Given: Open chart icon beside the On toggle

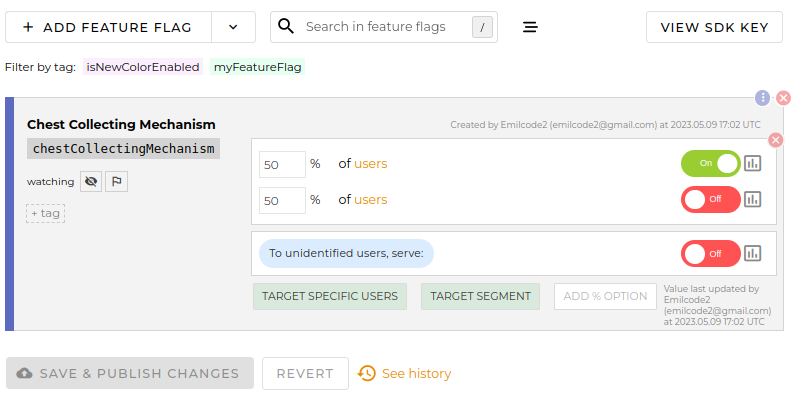Looking at the screenshot, I should point(753,163).
